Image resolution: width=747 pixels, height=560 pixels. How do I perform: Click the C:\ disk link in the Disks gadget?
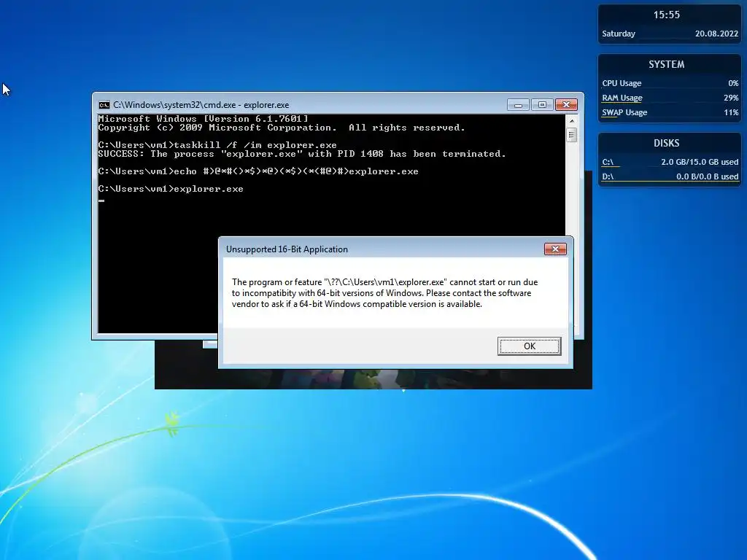tap(608, 162)
